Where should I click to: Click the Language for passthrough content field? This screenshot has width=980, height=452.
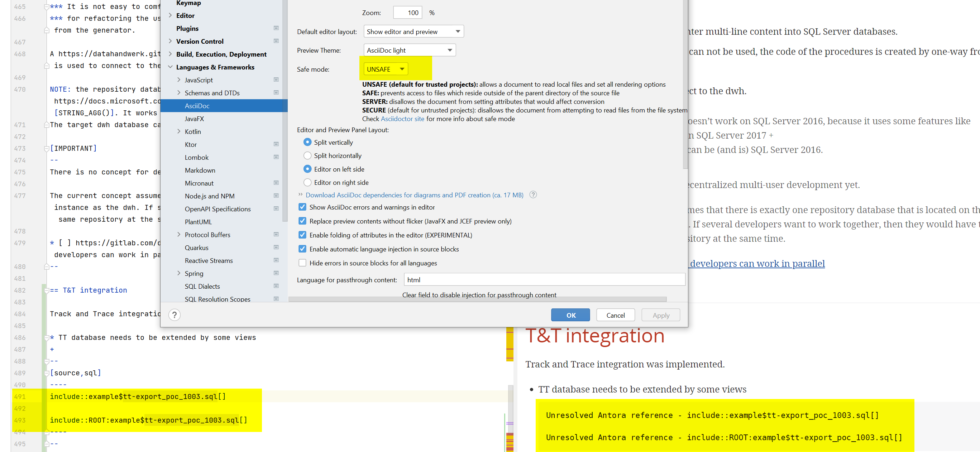(544, 279)
